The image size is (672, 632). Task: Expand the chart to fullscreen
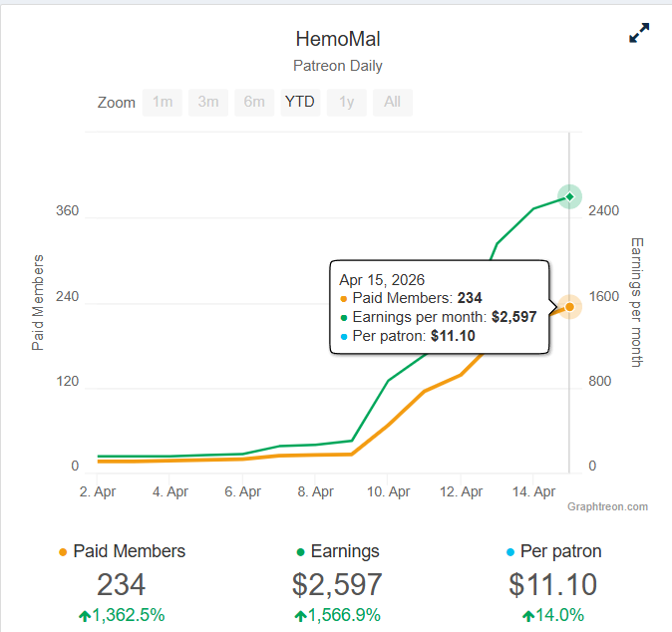(639, 33)
